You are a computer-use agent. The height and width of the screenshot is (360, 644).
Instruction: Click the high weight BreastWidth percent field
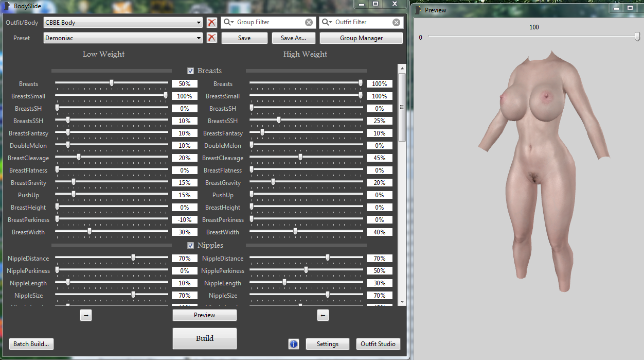380,232
